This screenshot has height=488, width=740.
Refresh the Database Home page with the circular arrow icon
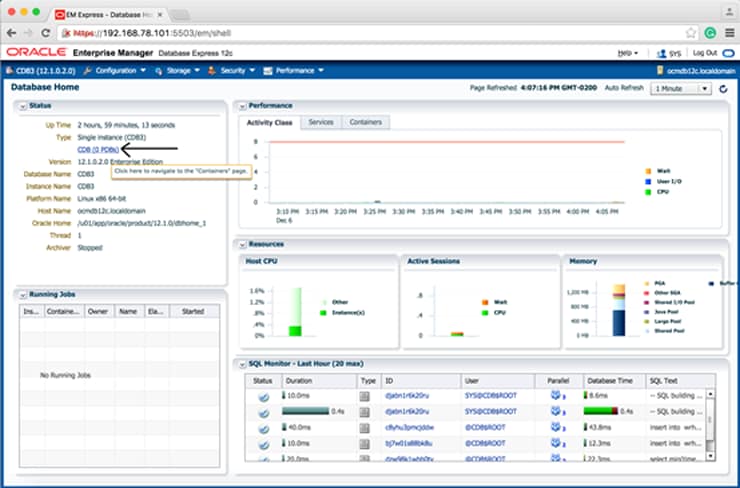click(x=723, y=88)
